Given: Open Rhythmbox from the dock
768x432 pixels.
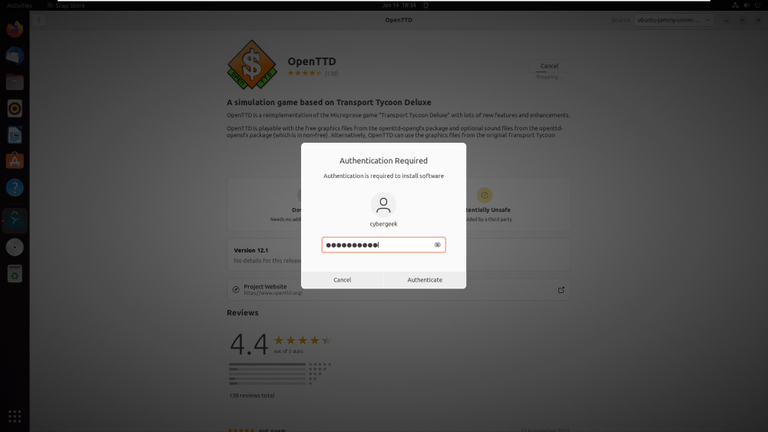Looking at the screenshot, I should (x=15, y=108).
